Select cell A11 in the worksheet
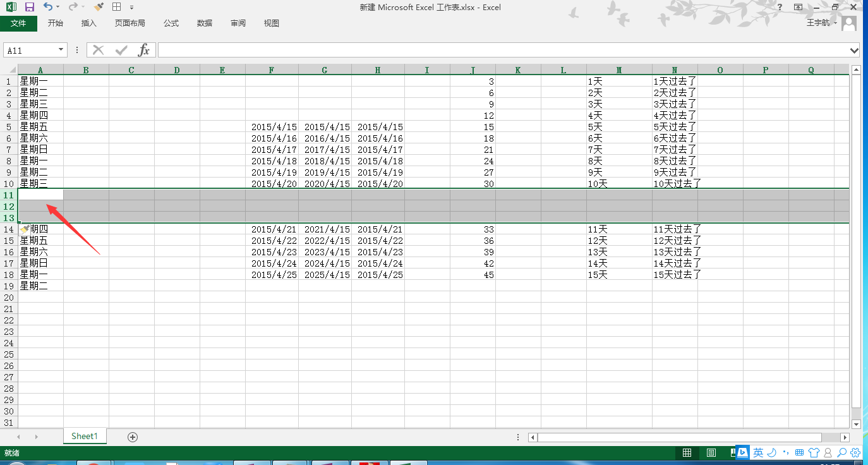 [x=40, y=195]
